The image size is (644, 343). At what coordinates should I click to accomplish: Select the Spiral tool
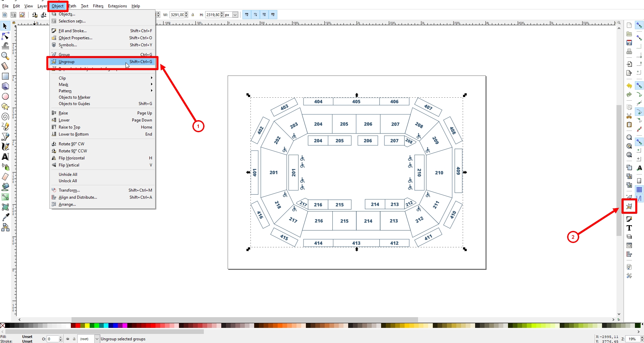(x=5, y=116)
